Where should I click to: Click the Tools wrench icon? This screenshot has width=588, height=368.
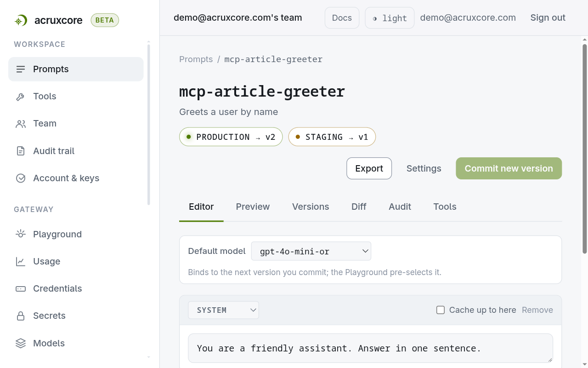[x=21, y=97]
